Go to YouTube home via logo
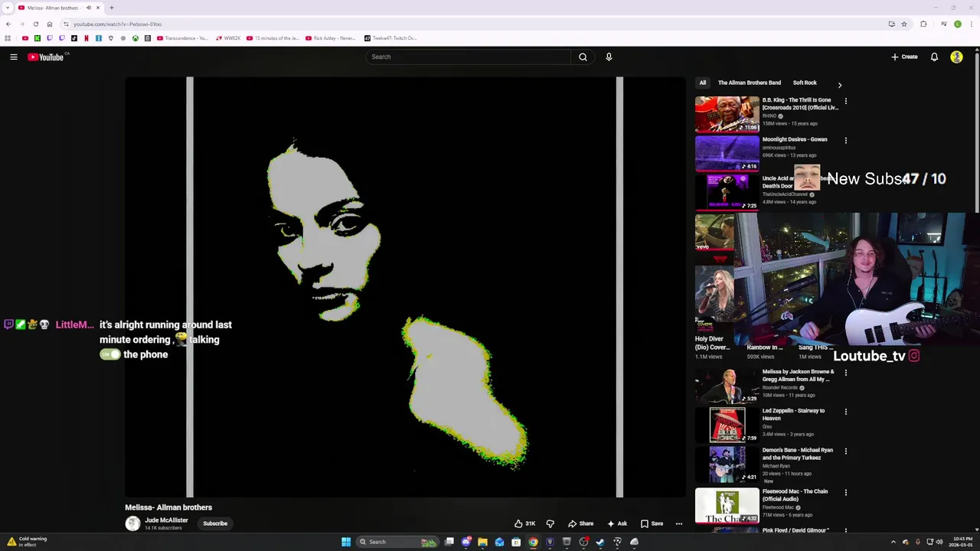This screenshot has width=980, height=551. [46, 57]
